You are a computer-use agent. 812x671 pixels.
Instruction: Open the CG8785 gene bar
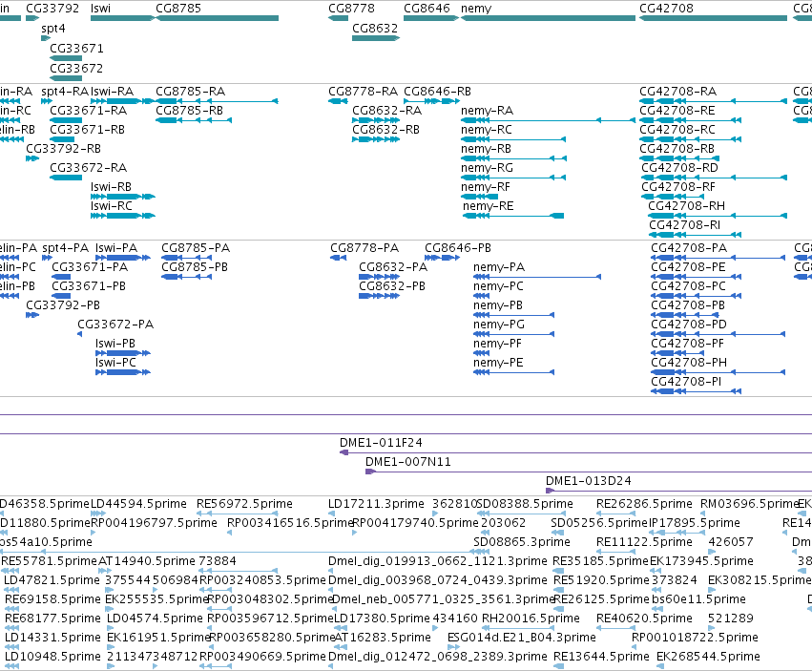click(x=217, y=18)
